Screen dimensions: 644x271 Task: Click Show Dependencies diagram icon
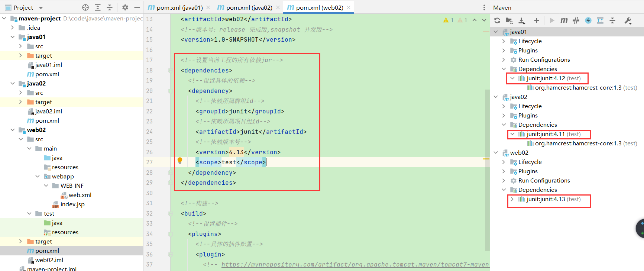[x=600, y=20]
